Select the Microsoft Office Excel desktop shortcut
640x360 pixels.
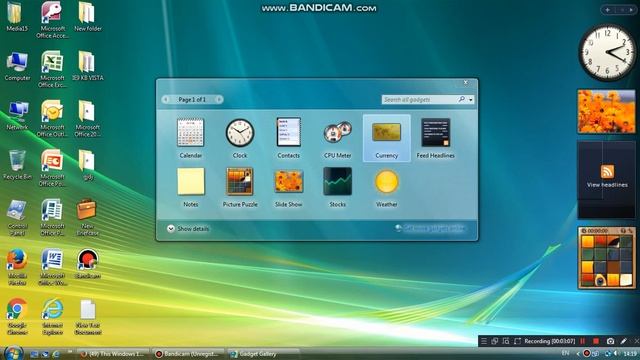click(x=52, y=69)
